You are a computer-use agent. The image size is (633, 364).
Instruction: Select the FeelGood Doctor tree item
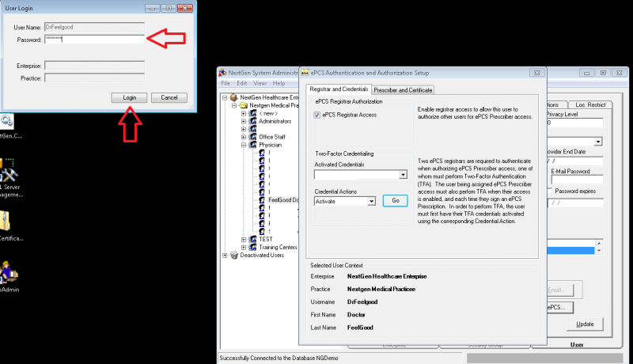283,200
